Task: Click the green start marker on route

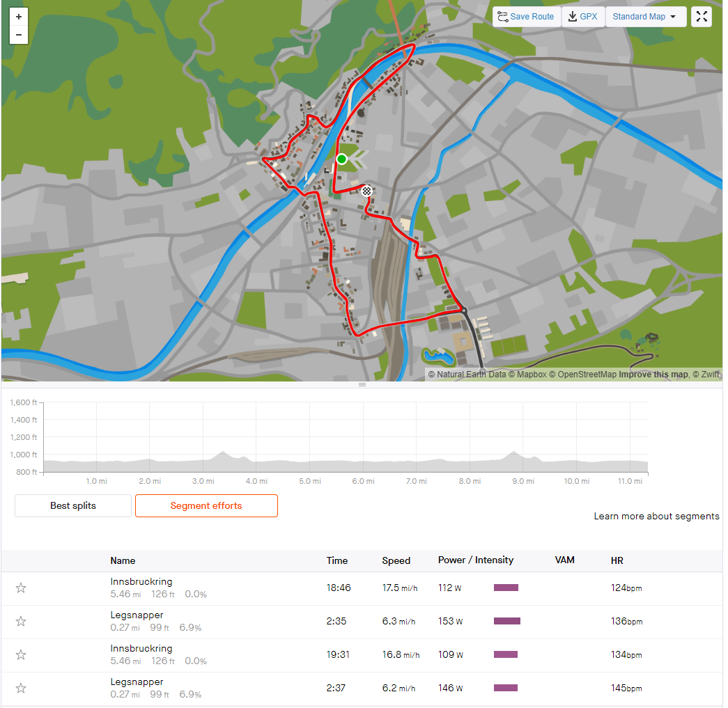Action: tap(342, 159)
